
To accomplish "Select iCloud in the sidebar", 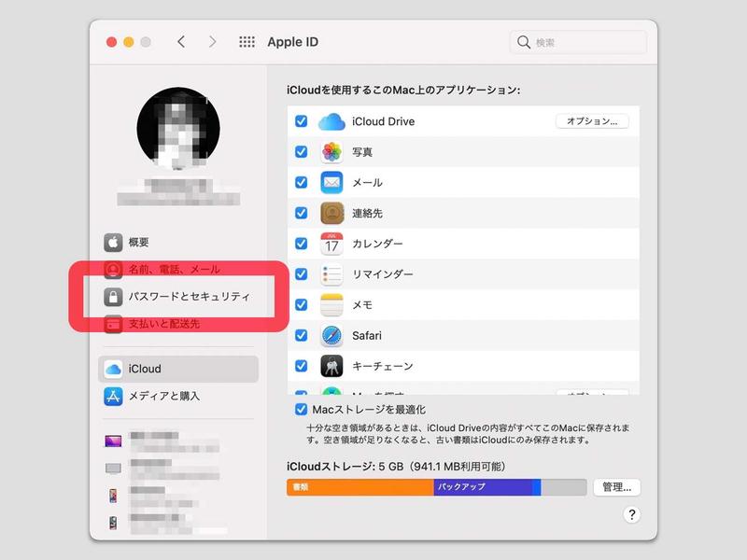I will (178, 369).
